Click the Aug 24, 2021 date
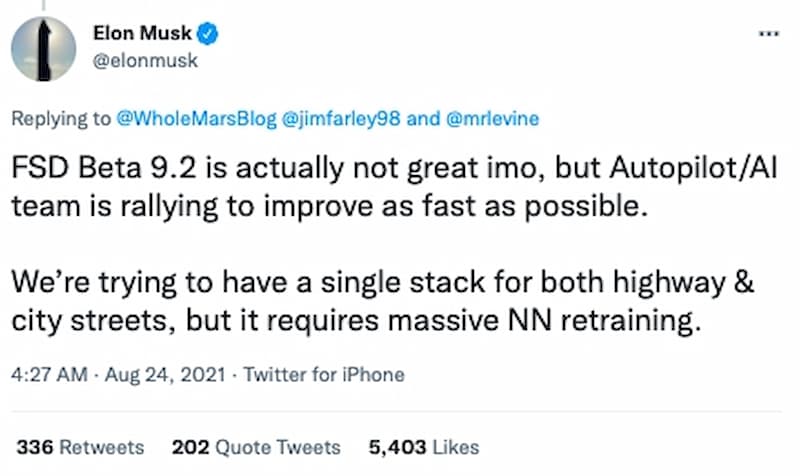 point(142,375)
